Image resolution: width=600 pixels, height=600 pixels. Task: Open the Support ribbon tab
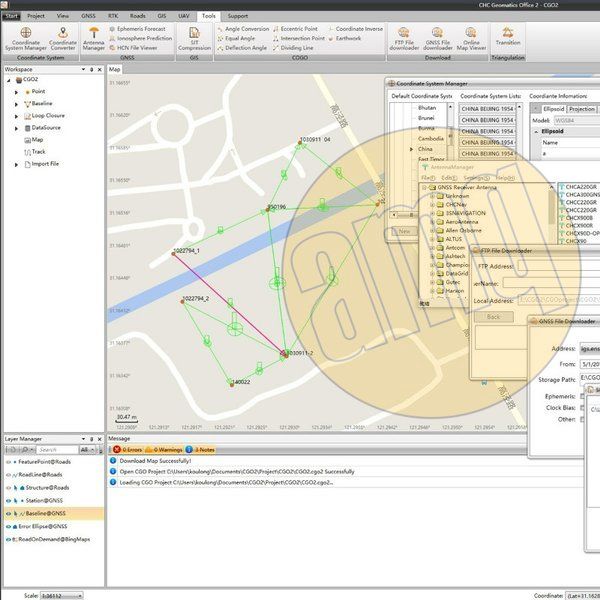(x=238, y=17)
